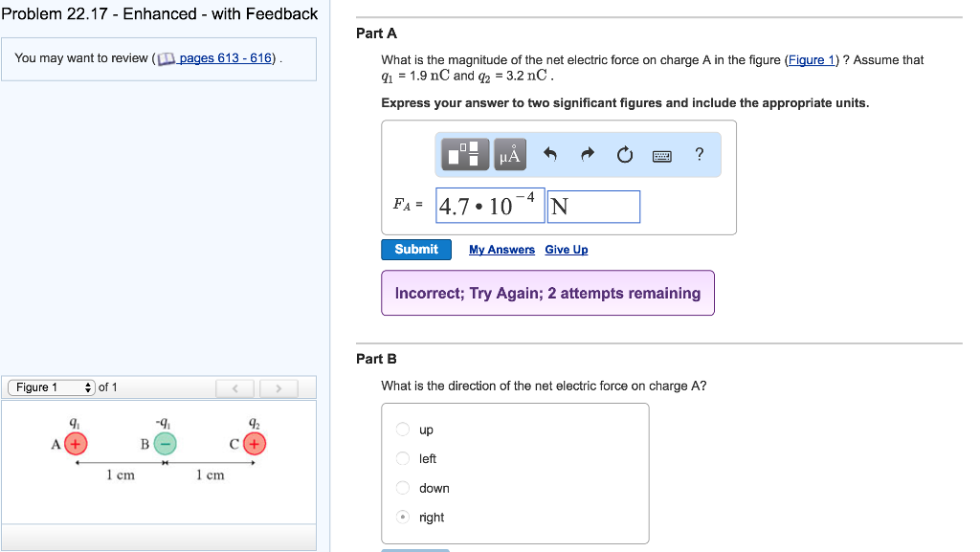Open textbook pages 613 - 616 link
Viewport: 980px width, 552px height.
pyautogui.click(x=226, y=58)
